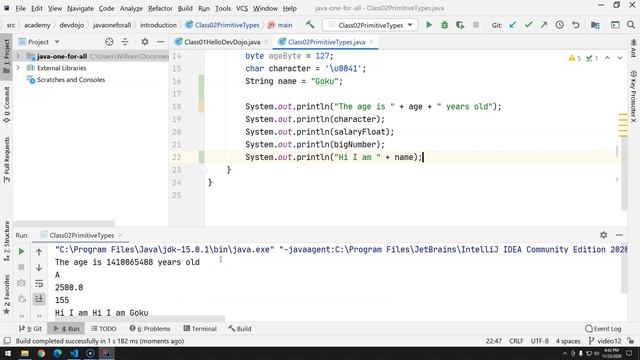The width and height of the screenshot is (640, 360).
Task: Go to previous highlighted problem arrow
Action: coord(607,58)
